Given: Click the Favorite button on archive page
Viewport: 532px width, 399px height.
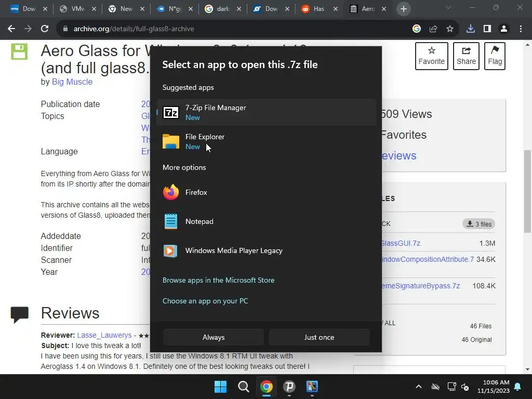Looking at the screenshot, I should (432, 56).
